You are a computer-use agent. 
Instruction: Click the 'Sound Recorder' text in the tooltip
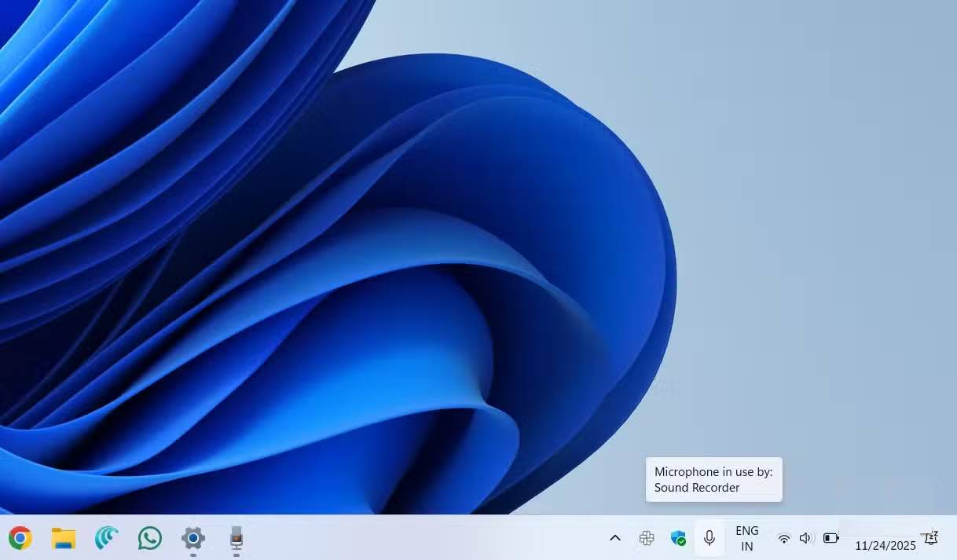[695, 487]
